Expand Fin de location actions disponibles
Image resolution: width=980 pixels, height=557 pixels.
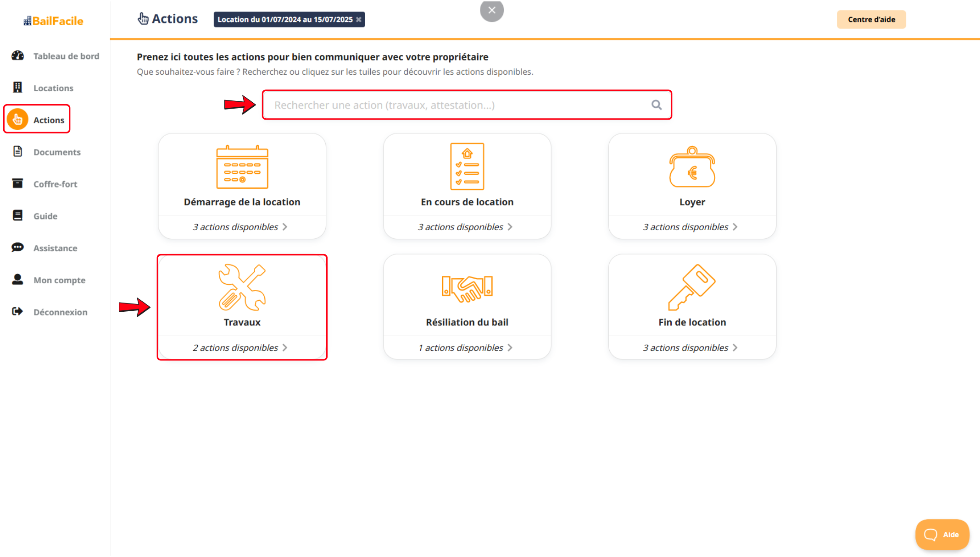coord(690,347)
